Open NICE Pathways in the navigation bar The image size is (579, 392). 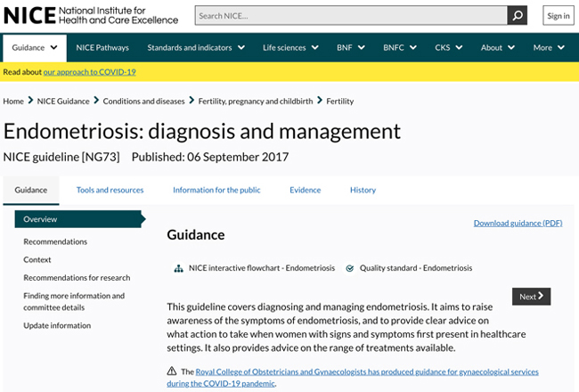coord(102,47)
